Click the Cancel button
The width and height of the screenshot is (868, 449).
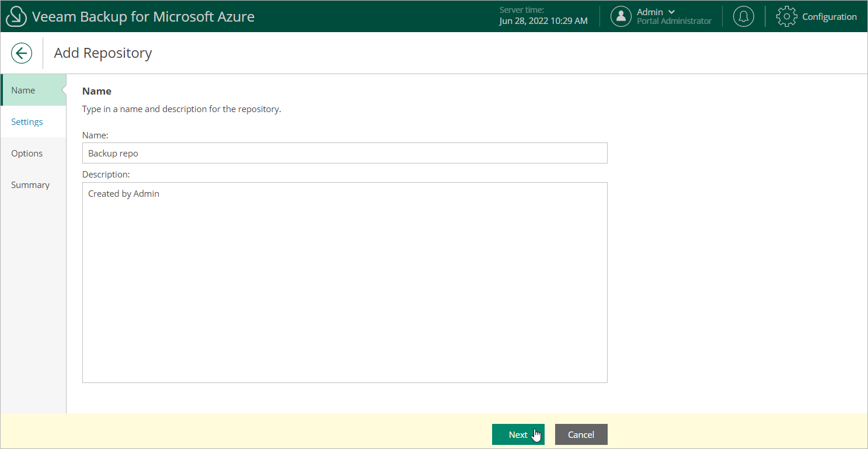581,434
